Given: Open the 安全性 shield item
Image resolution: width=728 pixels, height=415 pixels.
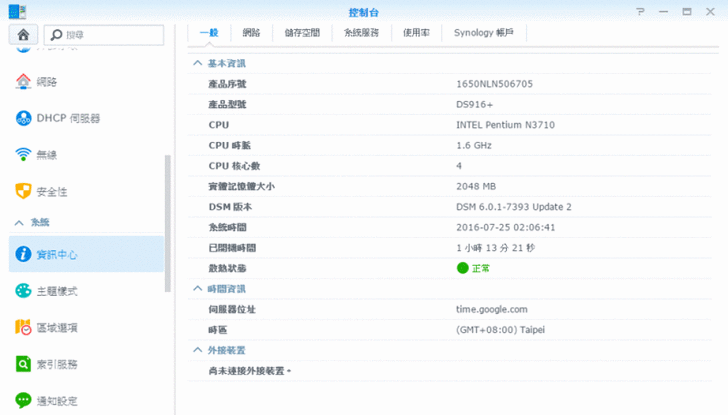Looking at the screenshot, I should [24, 191].
